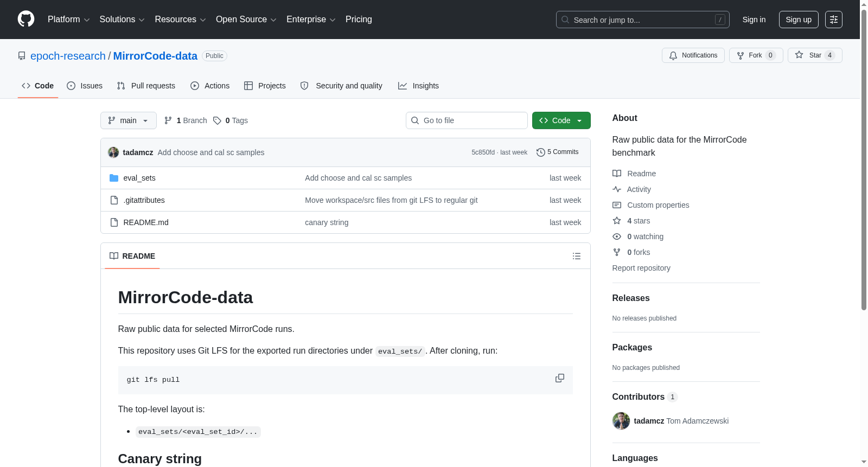Click the Notifications bell icon

(x=673, y=55)
